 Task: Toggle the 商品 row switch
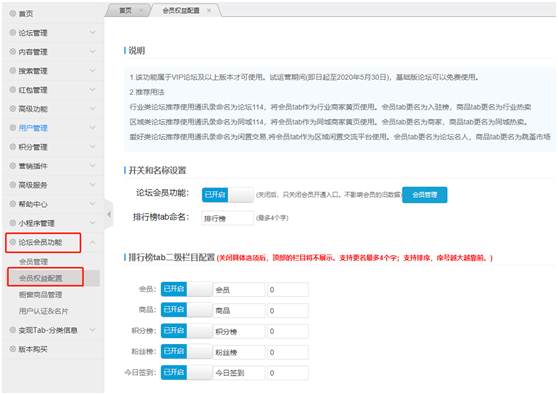[186, 310]
